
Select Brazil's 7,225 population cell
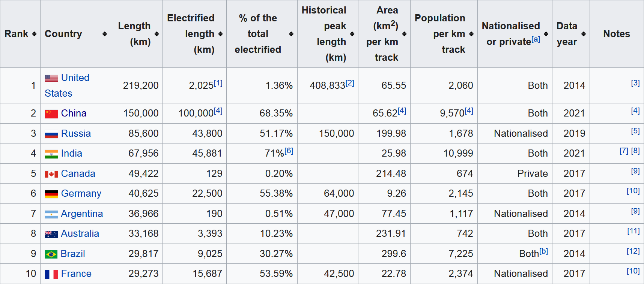pos(444,254)
